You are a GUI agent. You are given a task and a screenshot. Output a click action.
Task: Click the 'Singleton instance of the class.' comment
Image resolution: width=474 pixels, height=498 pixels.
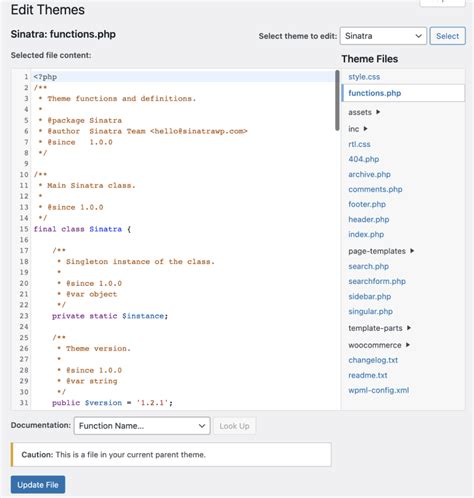click(x=136, y=262)
